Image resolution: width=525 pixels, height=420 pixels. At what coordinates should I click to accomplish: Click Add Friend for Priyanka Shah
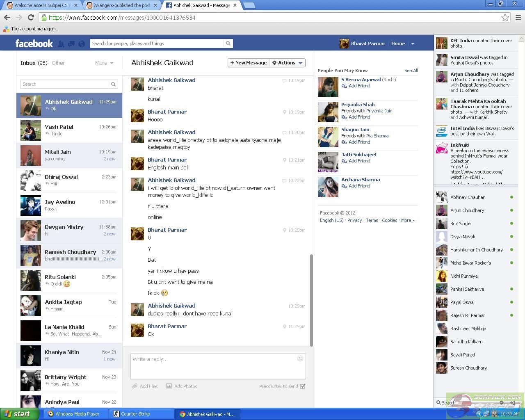[x=359, y=117]
